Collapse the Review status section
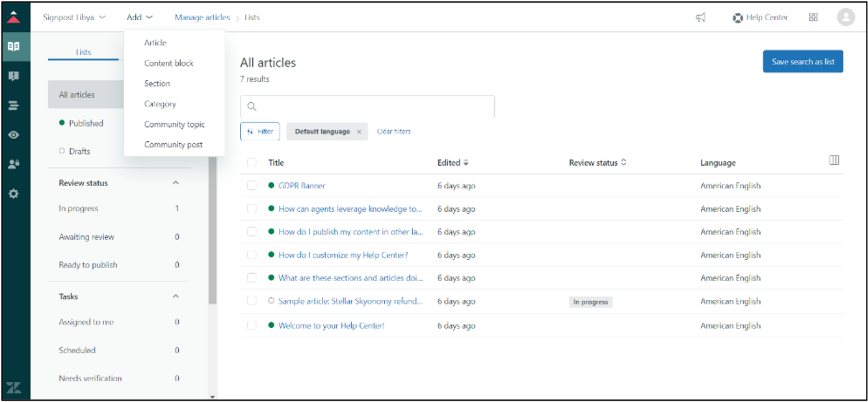The width and height of the screenshot is (868, 402). click(x=176, y=183)
